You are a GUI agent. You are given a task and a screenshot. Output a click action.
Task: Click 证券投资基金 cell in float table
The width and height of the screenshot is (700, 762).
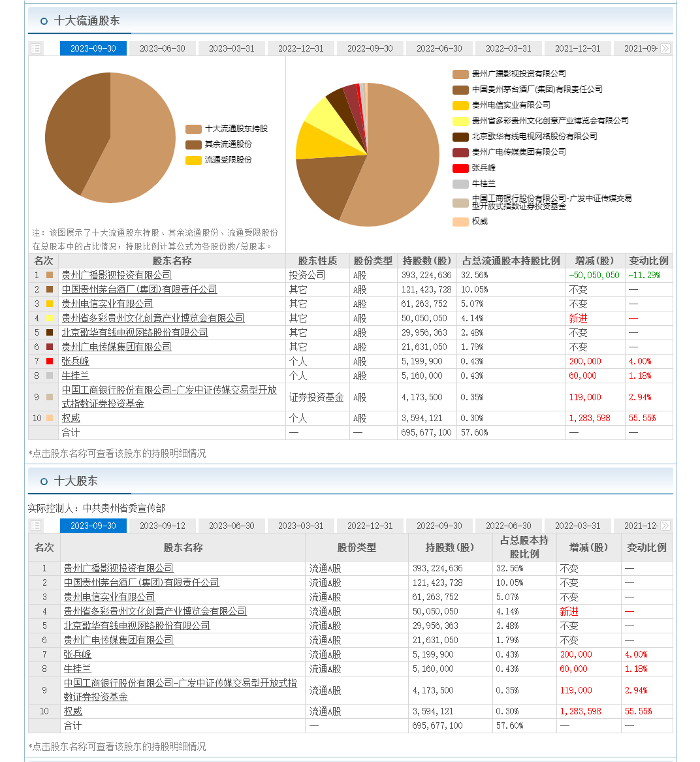tap(317, 397)
